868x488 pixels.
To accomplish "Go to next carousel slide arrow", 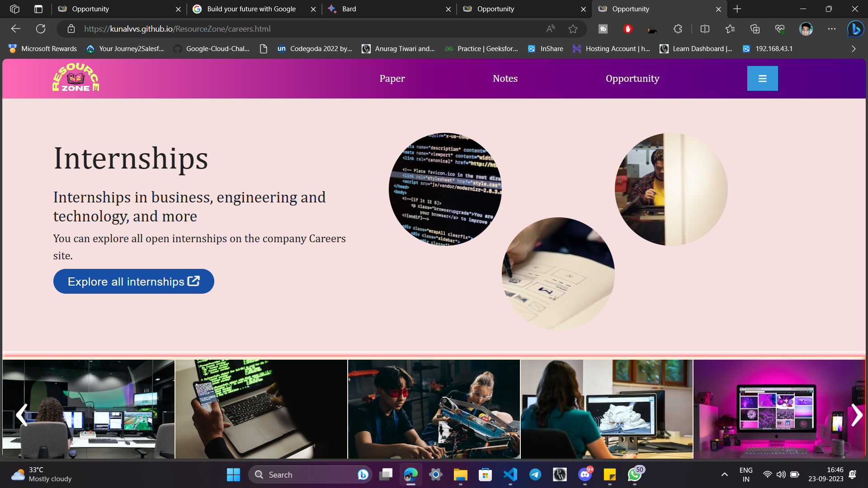I will click(856, 415).
